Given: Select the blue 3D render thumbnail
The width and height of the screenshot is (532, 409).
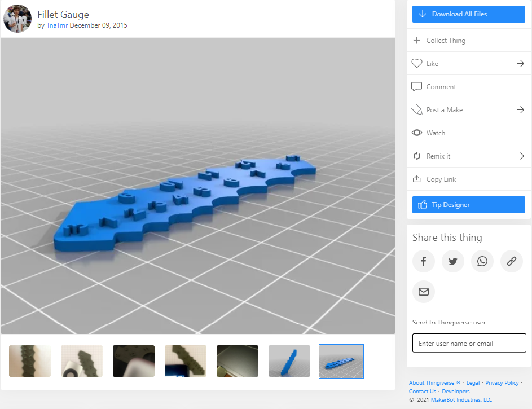Looking at the screenshot, I should 341,361.
